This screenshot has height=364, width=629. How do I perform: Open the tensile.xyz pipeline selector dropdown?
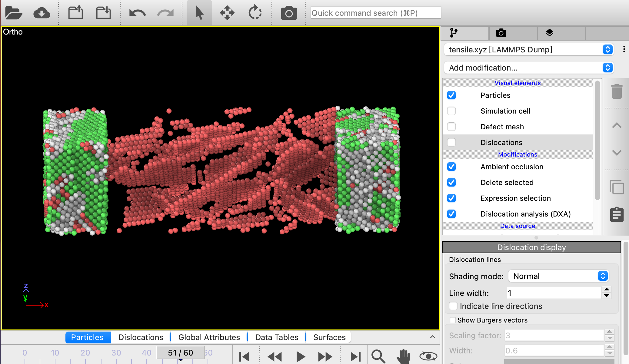pyautogui.click(x=529, y=49)
